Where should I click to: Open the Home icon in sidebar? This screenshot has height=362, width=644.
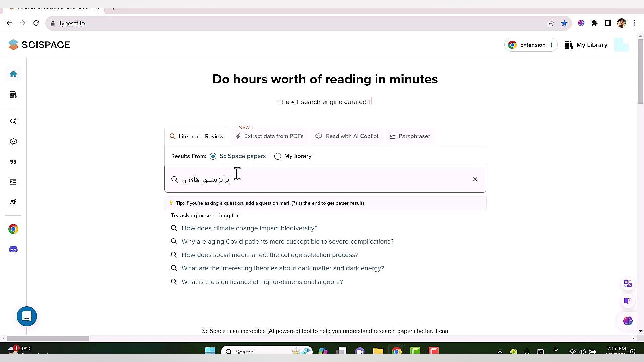(13, 74)
